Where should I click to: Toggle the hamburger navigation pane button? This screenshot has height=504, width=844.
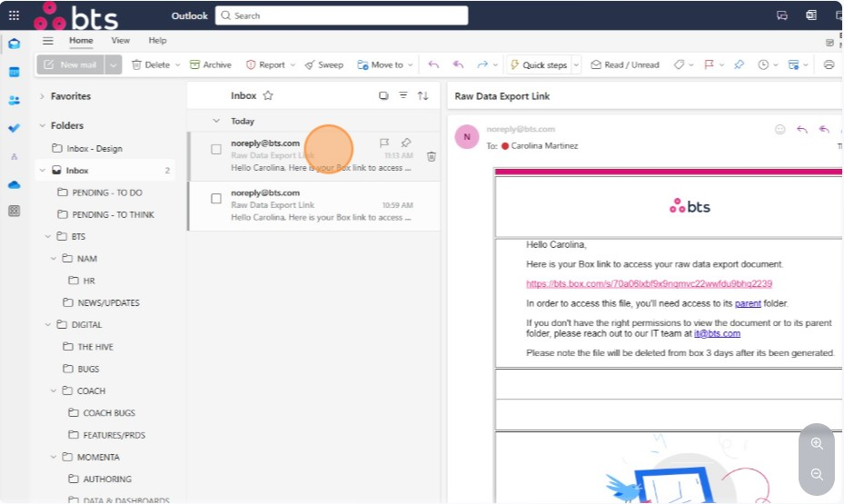click(48, 40)
